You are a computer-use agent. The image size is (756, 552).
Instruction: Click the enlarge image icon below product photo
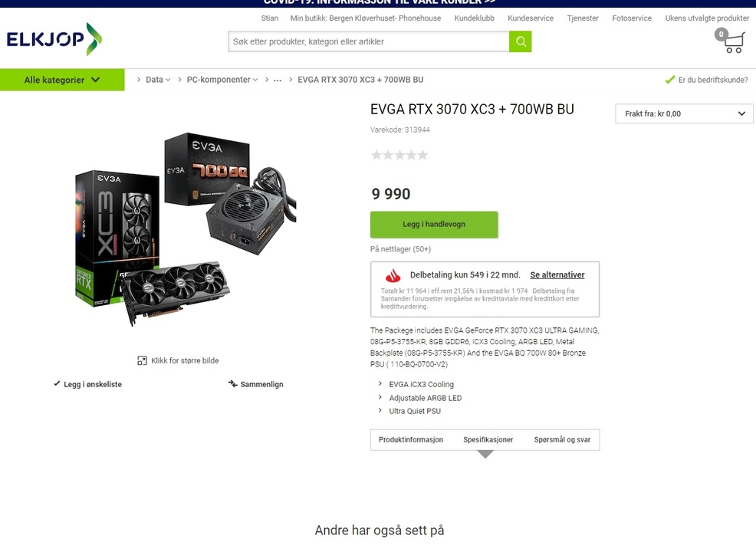pyautogui.click(x=142, y=360)
